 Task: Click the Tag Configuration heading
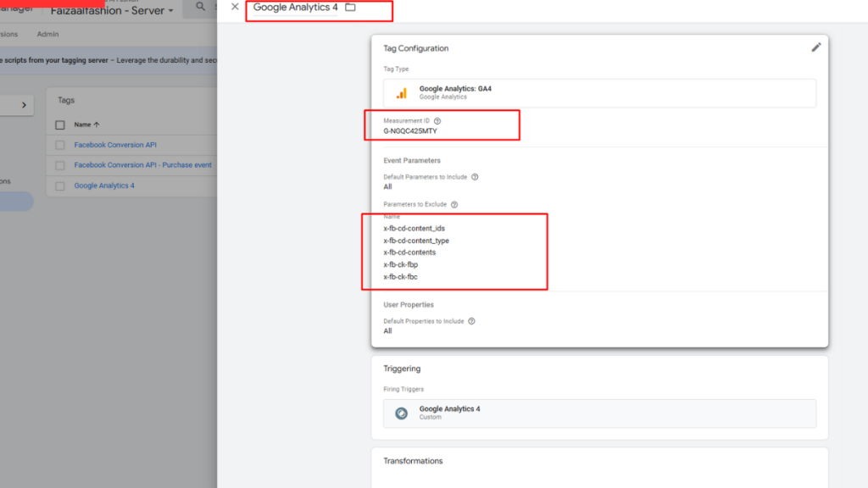(415, 48)
